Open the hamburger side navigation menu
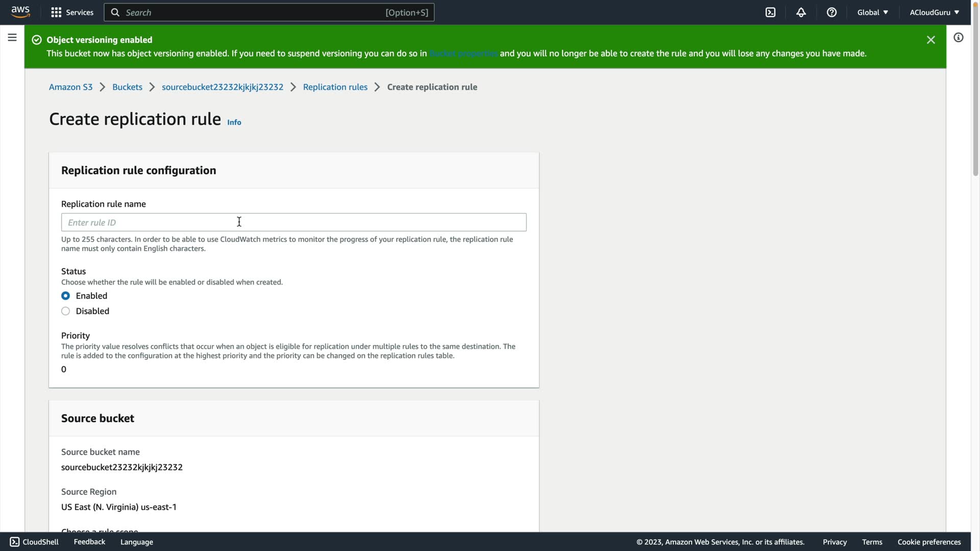The height and width of the screenshot is (551, 980). point(12,38)
